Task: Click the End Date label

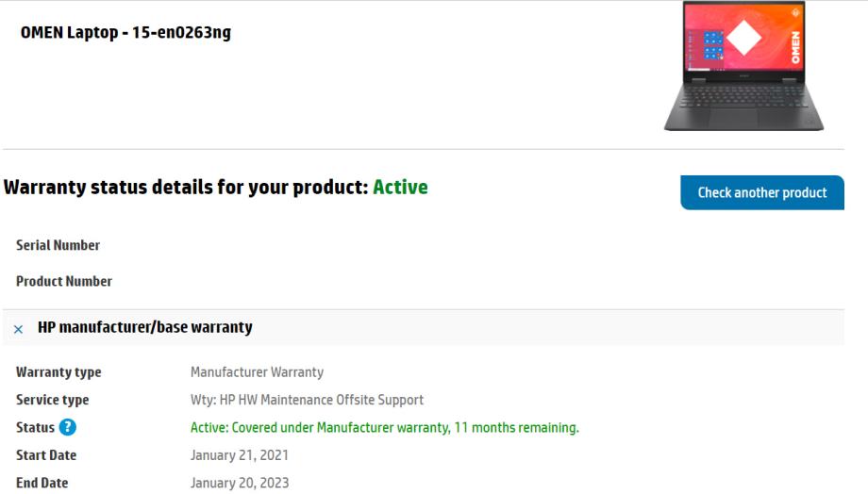Action: tap(42, 483)
